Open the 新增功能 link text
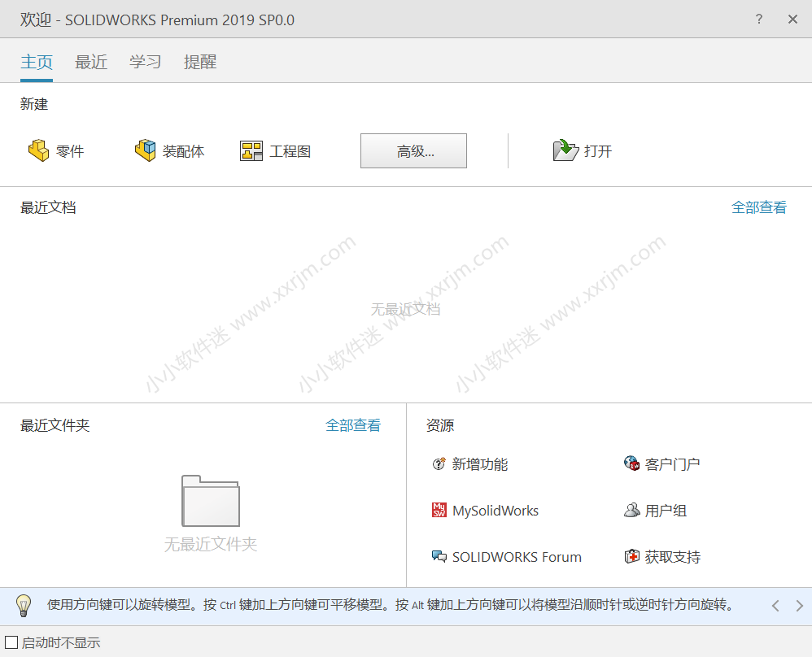This screenshot has height=657, width=812. 480,464
